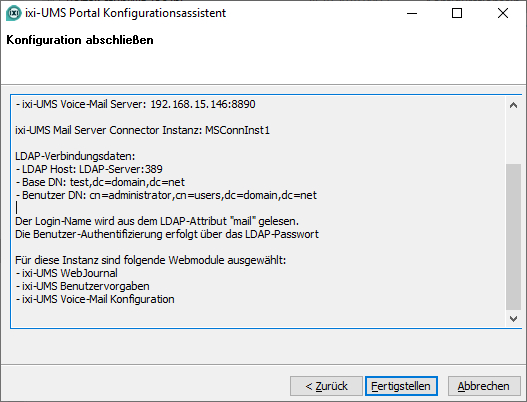Go back with the Zurück button

[326, 386]
